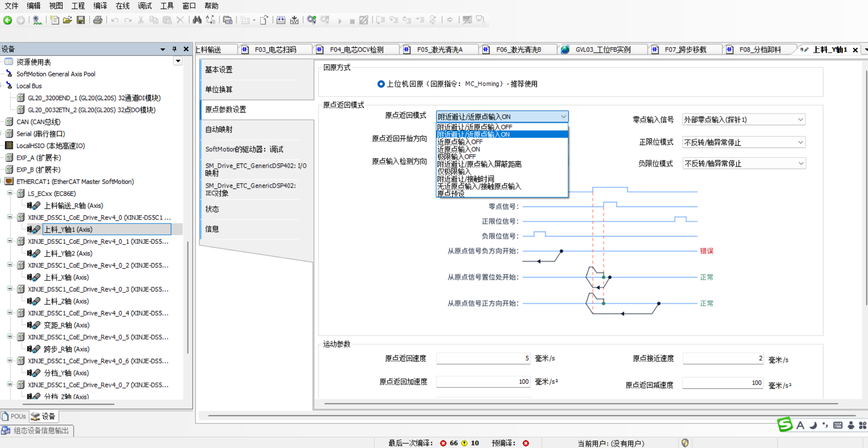Click the Open project folder icon
Image resolution: width=868 pixels, height=448 pixels.
[67, 20]
